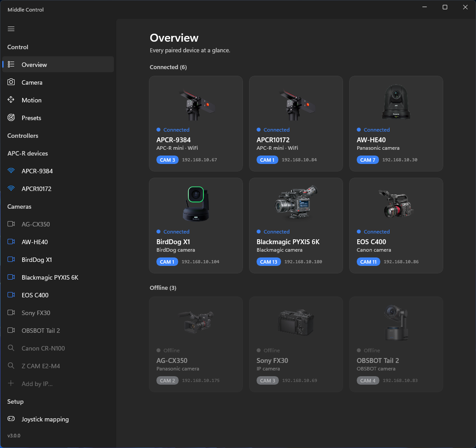
Task: Toggle the hamburger navigation menu
Action: [x=11, y=29]
